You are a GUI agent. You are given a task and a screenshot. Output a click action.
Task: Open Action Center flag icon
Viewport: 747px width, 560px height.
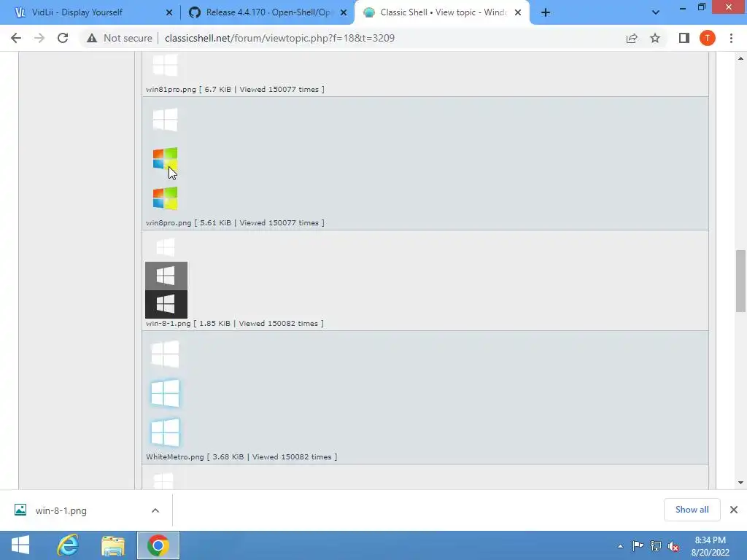[x=638, y=546]
